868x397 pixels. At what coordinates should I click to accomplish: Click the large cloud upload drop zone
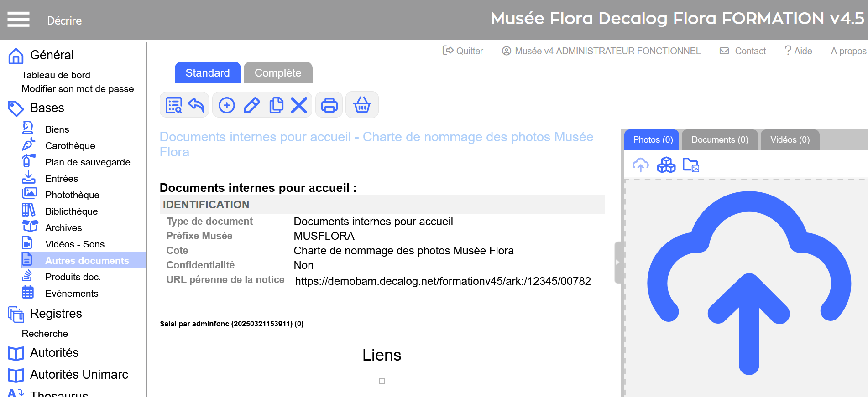(x=749, y=283)
